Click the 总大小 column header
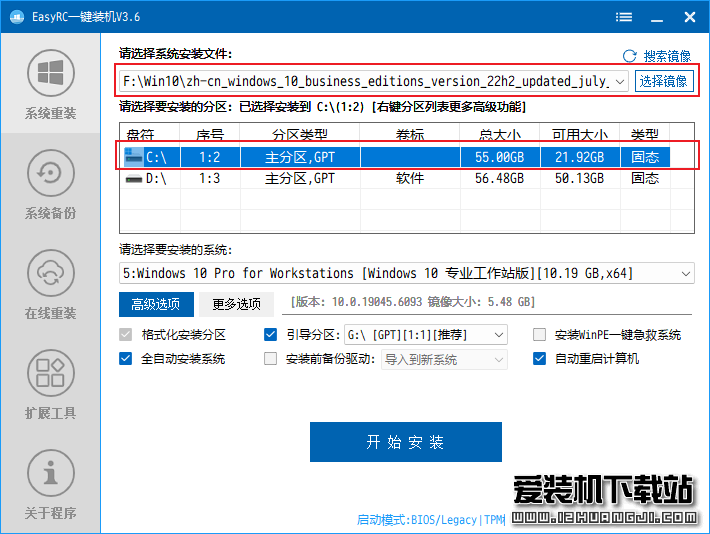The height and width of the screenshot is (534, 710). (499, 135)
